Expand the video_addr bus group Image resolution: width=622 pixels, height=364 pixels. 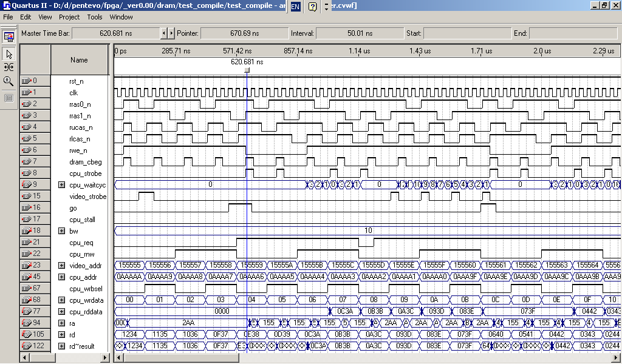(x=61, y=265)
